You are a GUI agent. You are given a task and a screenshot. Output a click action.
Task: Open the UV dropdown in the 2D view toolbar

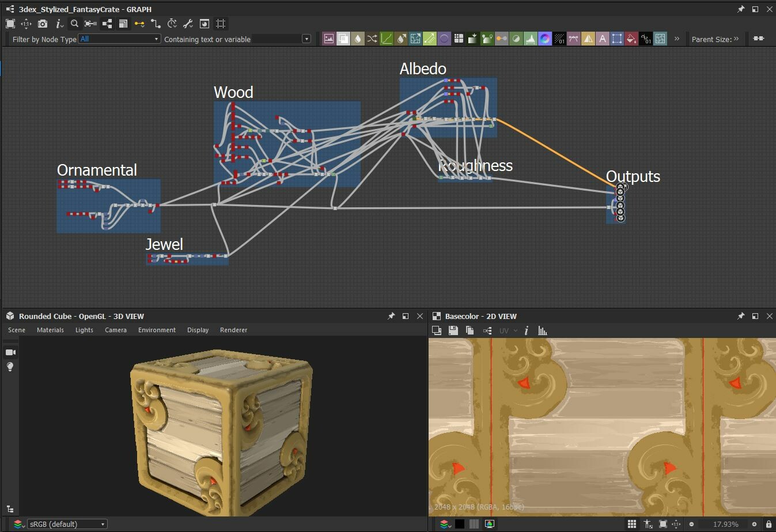tap(506, 330)
